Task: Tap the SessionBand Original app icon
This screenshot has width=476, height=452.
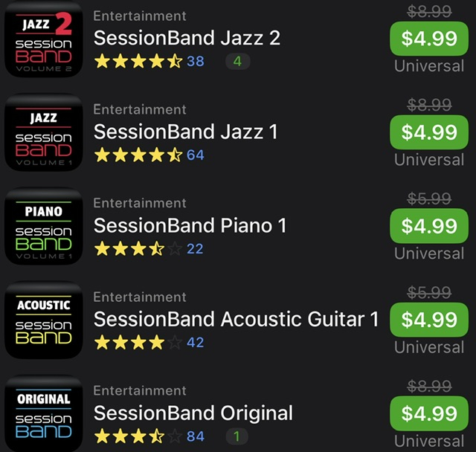Action: click(43, 413)
